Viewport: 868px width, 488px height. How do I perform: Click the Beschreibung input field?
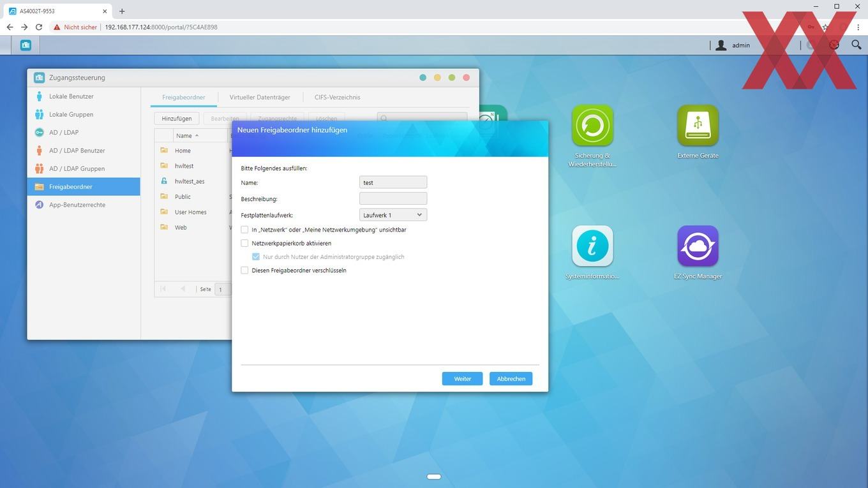point(393,199)
